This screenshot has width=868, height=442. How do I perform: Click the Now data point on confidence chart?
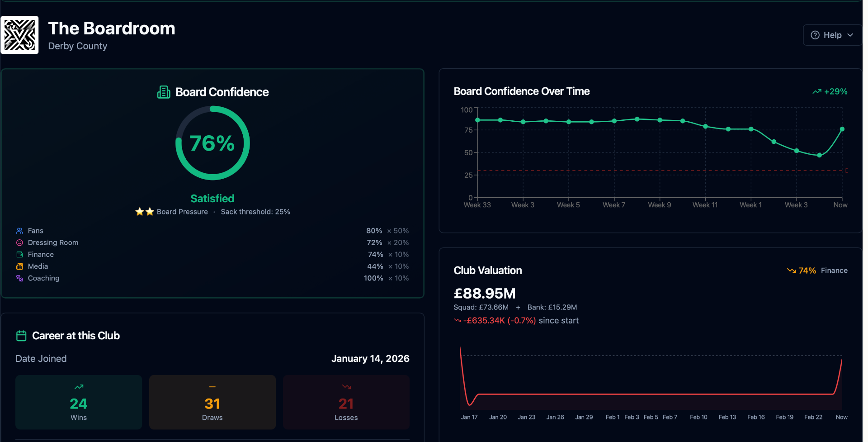842,129
